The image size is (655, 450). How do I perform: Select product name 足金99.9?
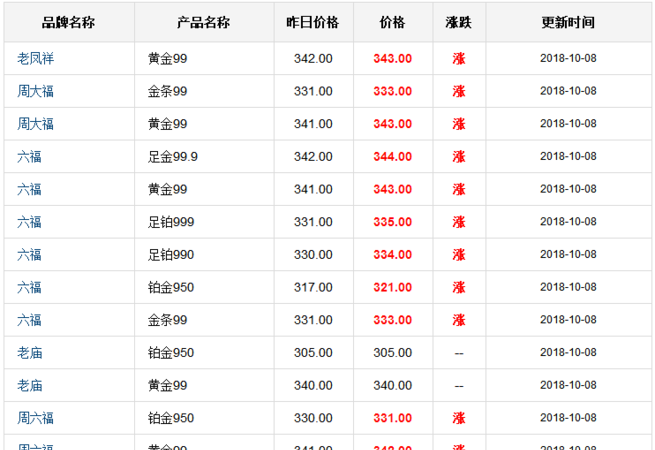click(x=173, y=157)
